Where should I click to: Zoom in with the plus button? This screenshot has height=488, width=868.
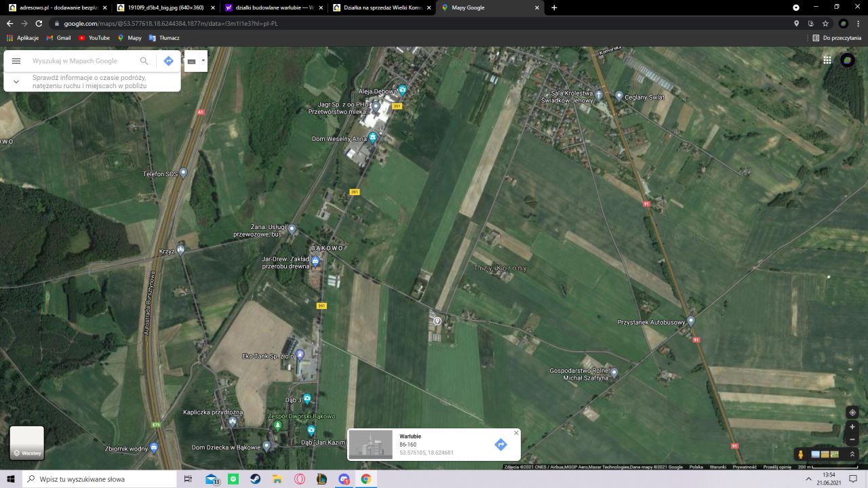[x=852, y=427]
